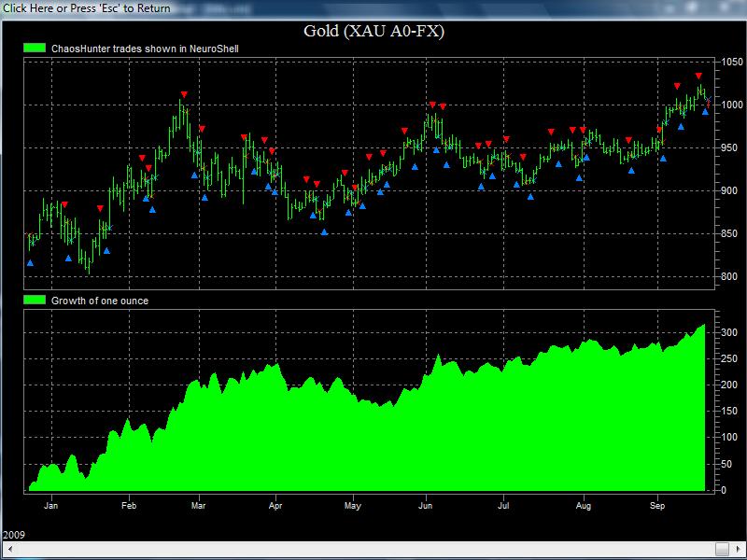Click the '950' price axis label
Viewport: 747px width, 560px height.
(x=729, y=147)
